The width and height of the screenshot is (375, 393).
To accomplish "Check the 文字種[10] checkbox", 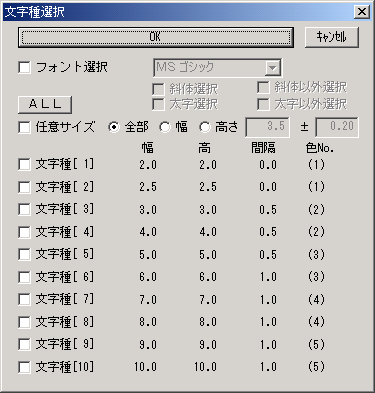I will [x=24, y=367].
